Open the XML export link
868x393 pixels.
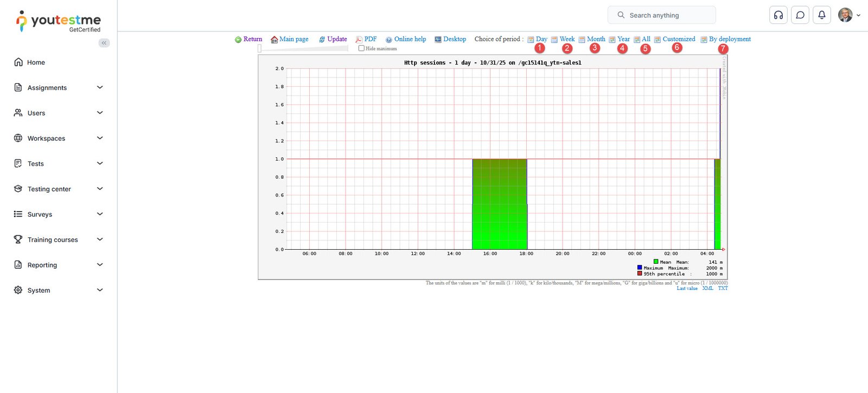click(707, 288)
